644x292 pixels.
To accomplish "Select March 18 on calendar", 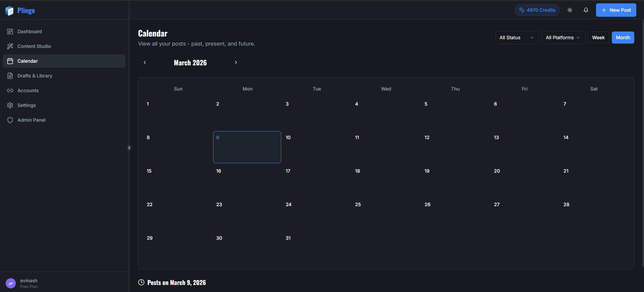I will coord(386,181).
